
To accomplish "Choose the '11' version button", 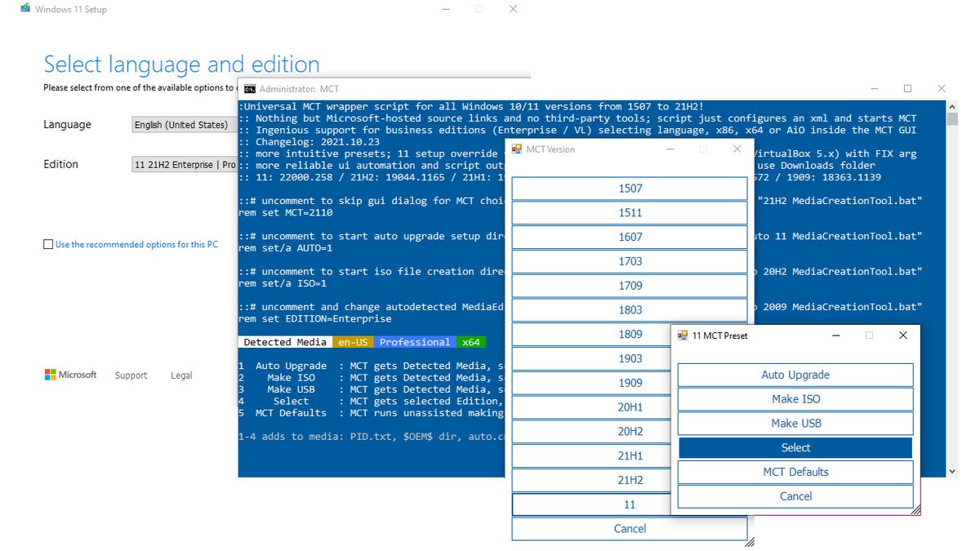I will coord(629,504).
